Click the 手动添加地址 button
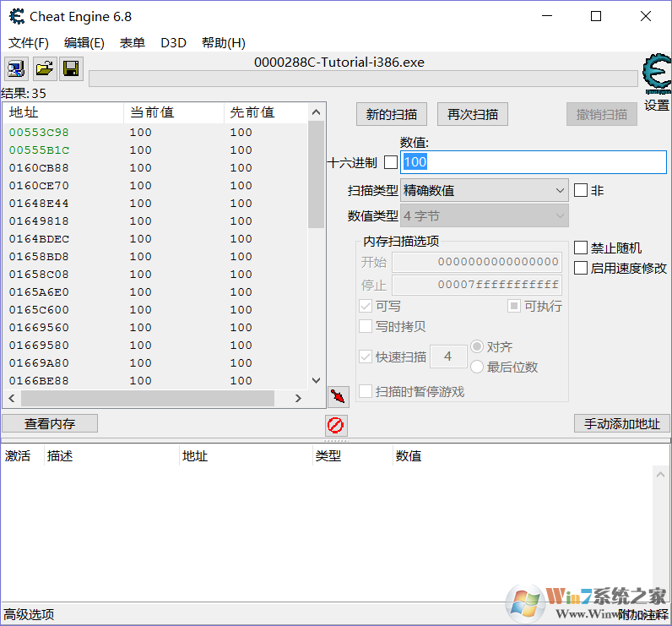The width and height of the screenshot is (672, 626). click(622, 423)
